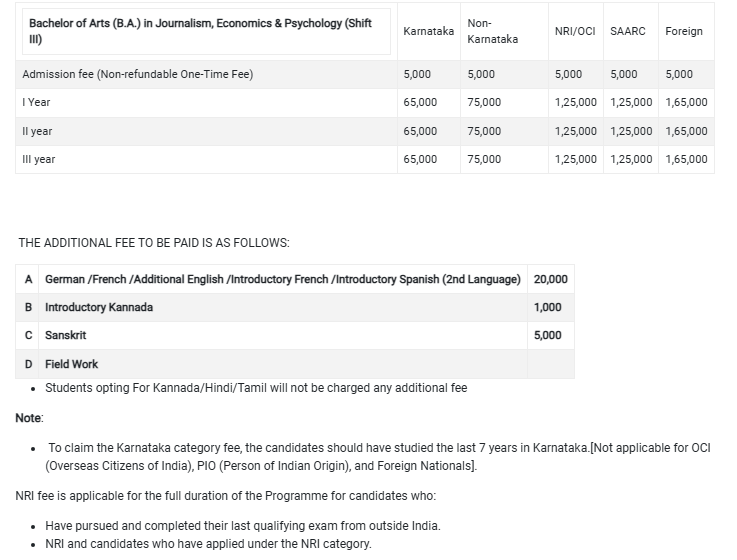
Task: Select the II year row label
Action: [x=37, y=131]
